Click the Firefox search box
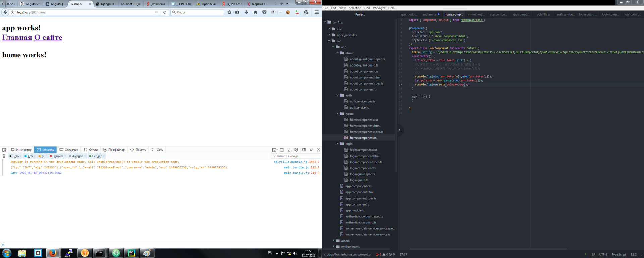The image size is (644, 258). click(197, 12)
